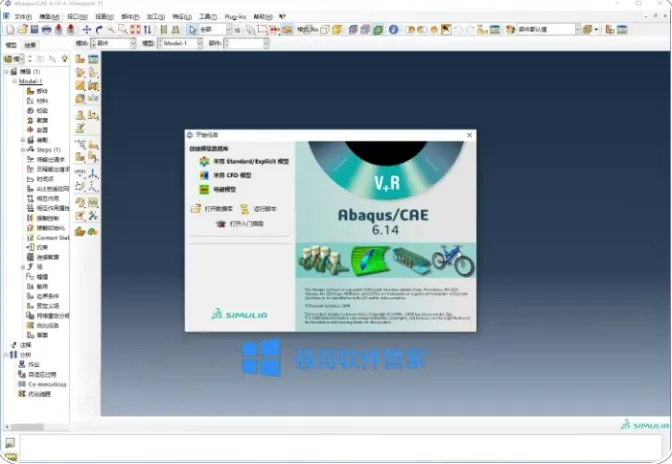Close the start session dialog
The height and width of the screenshot is (464, 672).
click(469, 135)
